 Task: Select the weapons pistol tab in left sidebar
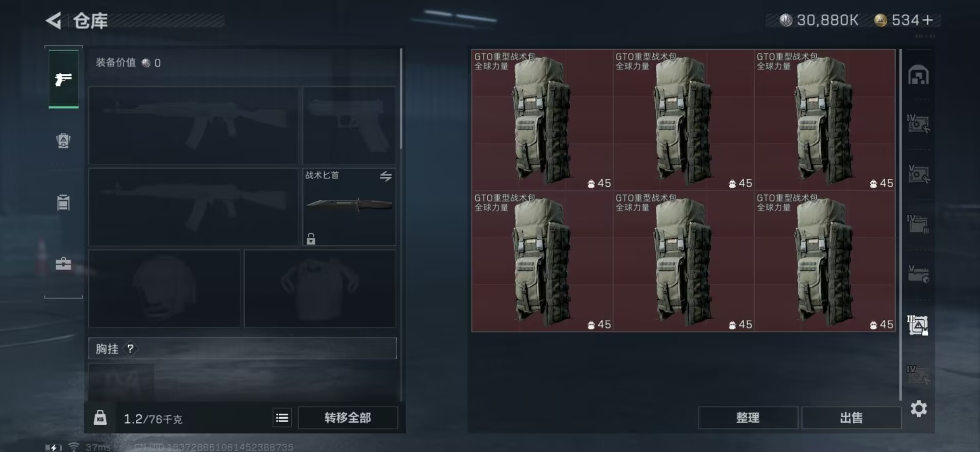point(63,79)
